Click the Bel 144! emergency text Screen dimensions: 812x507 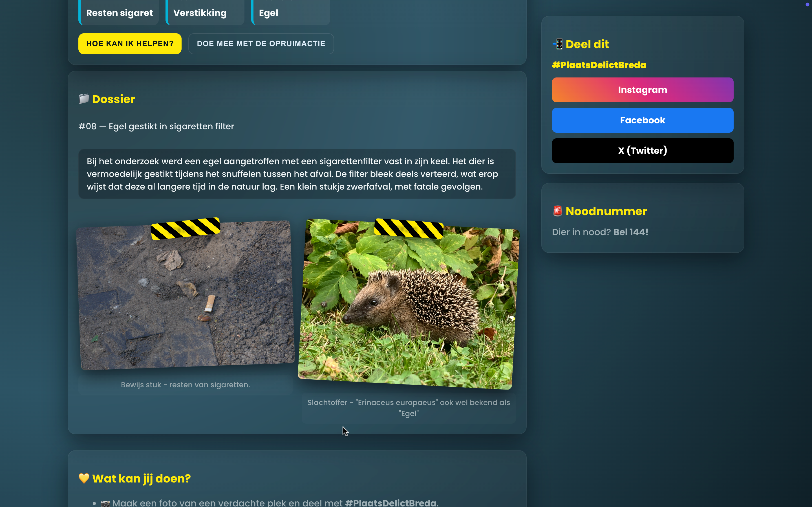(630, 232)
